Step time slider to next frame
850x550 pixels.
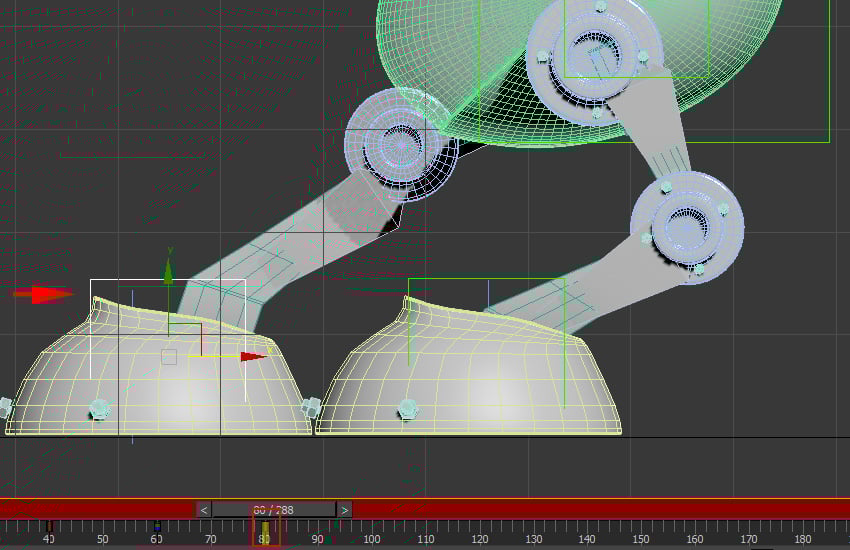click(344, 510)
